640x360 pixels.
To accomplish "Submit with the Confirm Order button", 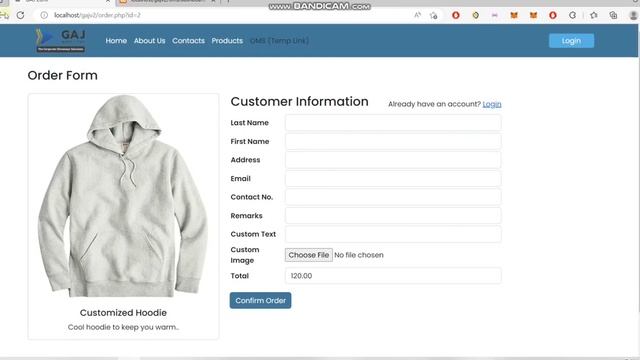I will (260, 300).
